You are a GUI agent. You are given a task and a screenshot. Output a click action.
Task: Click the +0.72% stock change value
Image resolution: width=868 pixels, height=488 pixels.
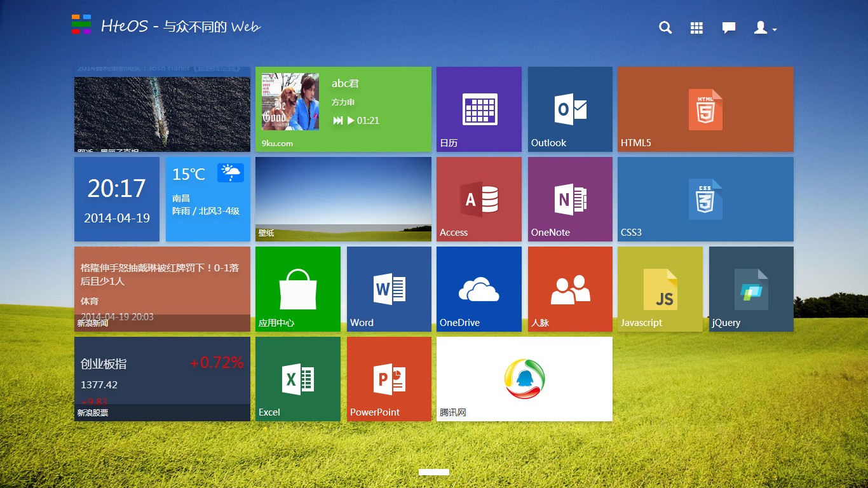point(217,363)
